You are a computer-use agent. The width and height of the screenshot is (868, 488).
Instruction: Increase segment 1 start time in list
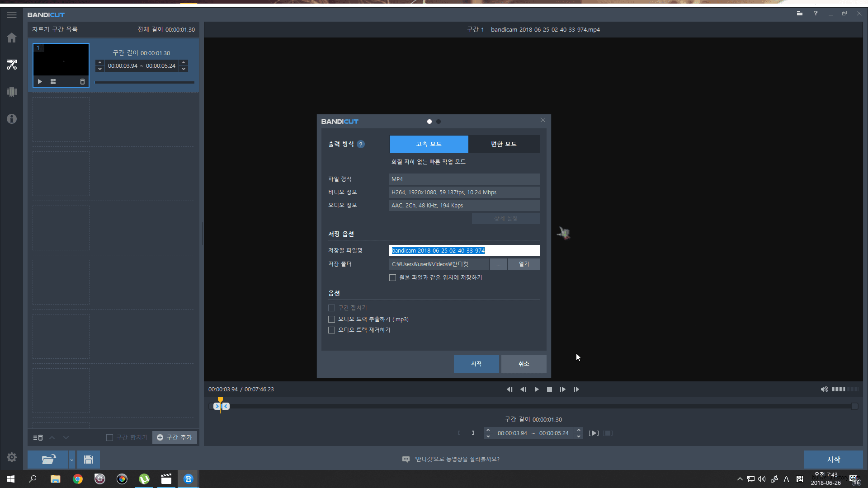100,62
